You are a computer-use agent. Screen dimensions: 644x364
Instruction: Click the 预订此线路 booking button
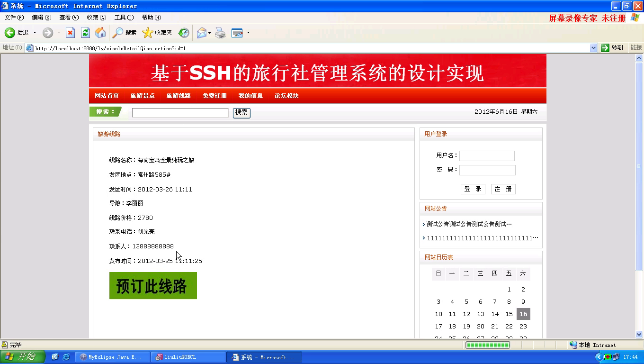[153, 285]
